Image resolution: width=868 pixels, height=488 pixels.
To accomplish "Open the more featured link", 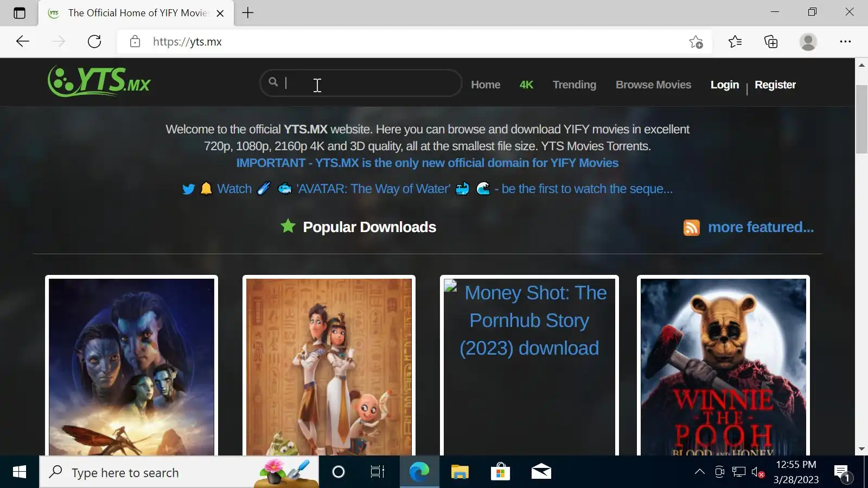I will click(x=761, y=227).
